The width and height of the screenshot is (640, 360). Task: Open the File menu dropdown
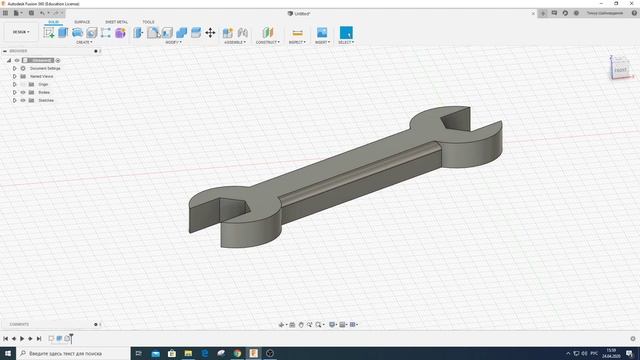tap(18, 13)
